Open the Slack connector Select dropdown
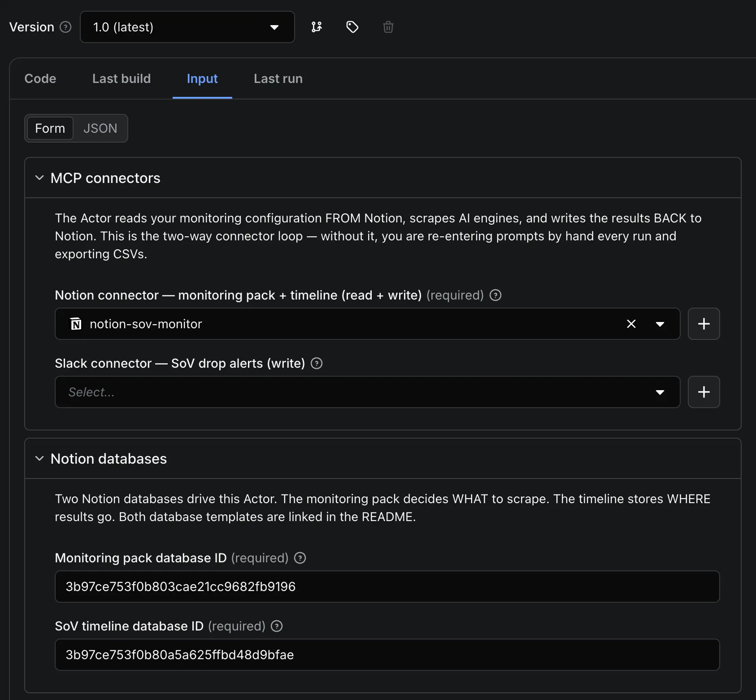The width and height of the screenshot is (756, 700). 367,392
